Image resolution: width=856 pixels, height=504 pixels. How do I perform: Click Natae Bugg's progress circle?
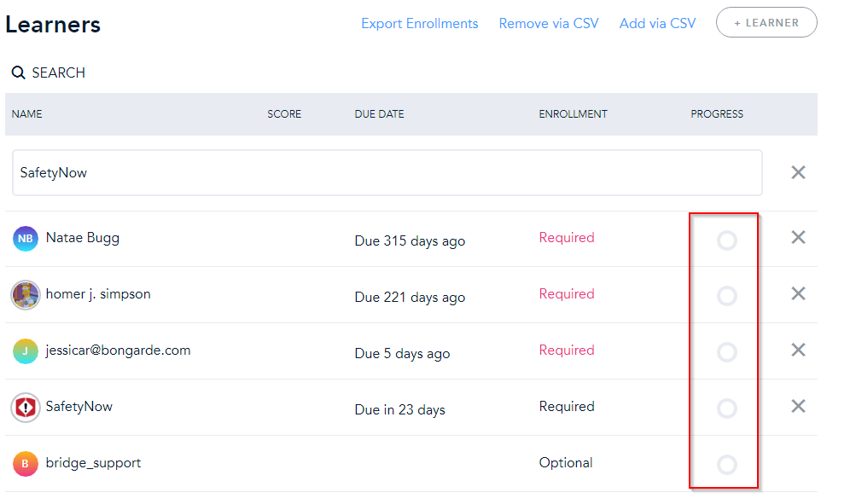click(x=726, y=240)
